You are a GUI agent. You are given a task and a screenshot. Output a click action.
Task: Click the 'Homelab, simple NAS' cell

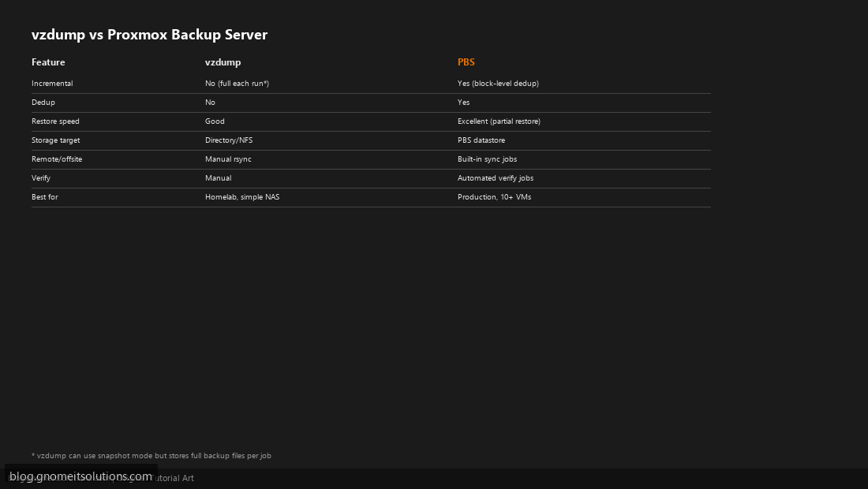pos(242,197)
